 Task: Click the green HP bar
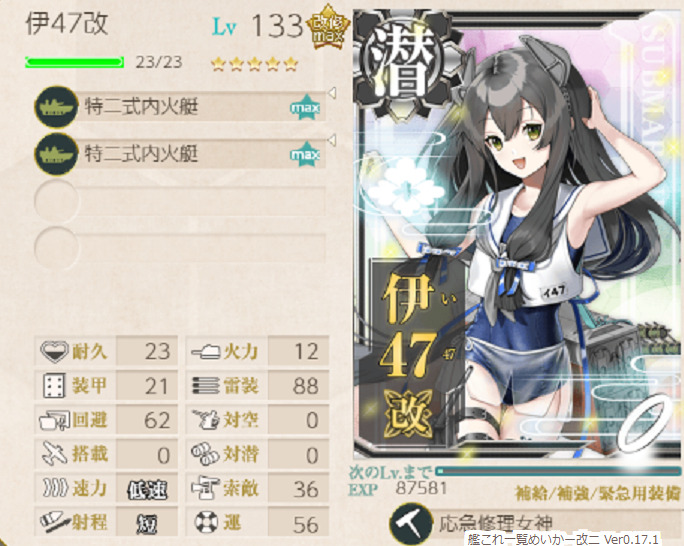(x=75, y=62)
